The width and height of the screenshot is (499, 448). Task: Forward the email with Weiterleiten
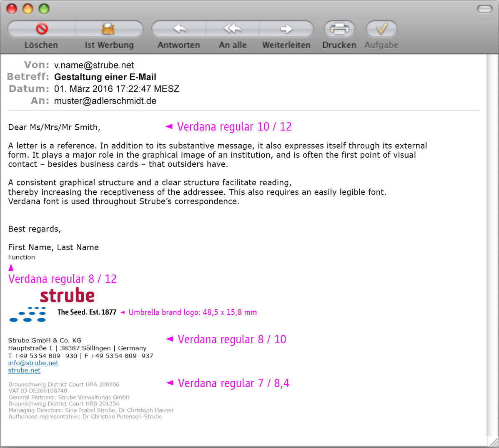click(x=286, y=29)
